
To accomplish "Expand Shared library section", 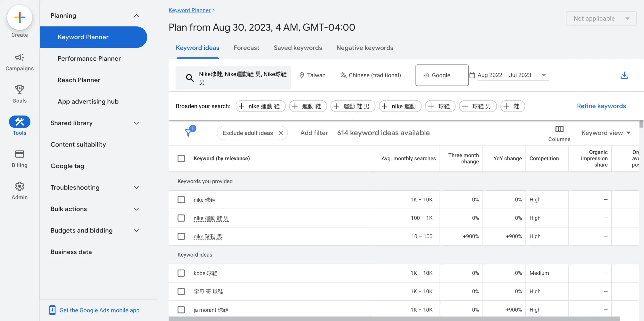I will point(136,123).
